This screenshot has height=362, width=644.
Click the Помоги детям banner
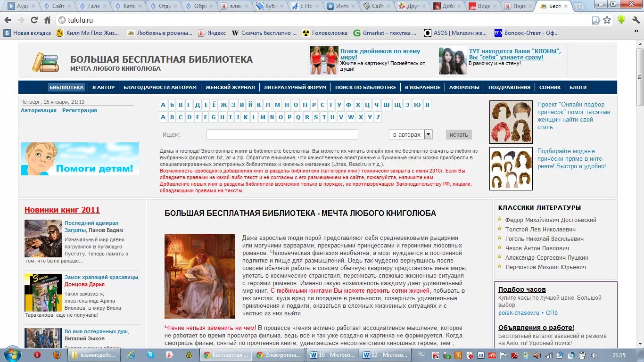click(80, 159)
